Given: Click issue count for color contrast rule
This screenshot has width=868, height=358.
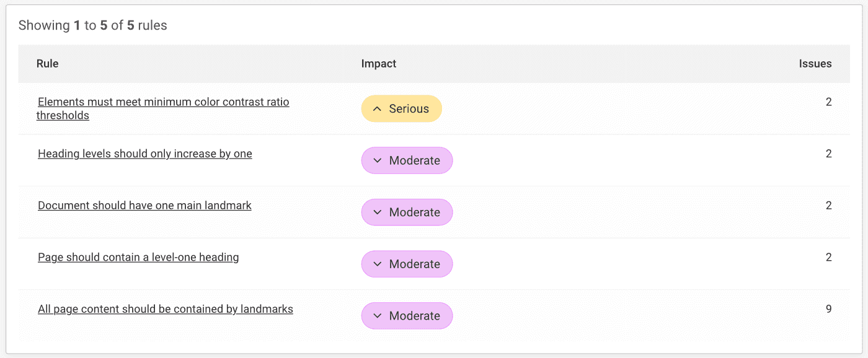Looking at the screenshot, I should [x=828, y=102].
